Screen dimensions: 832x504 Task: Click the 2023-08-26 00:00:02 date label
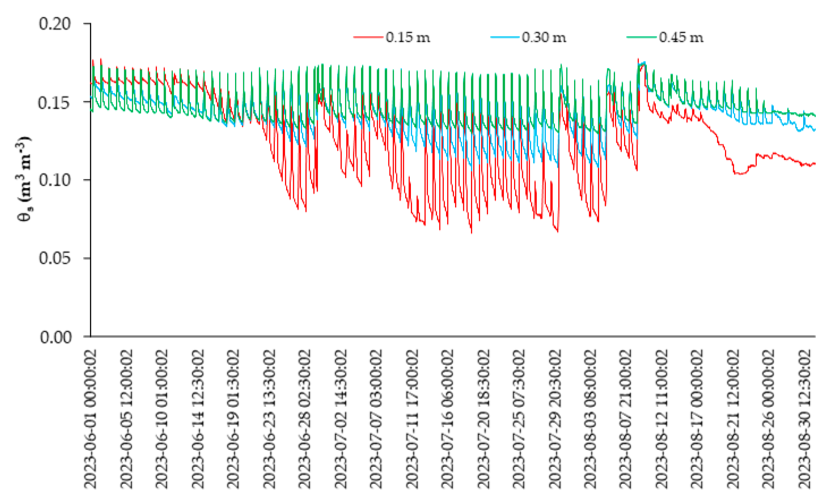click(x=768, y=419)
